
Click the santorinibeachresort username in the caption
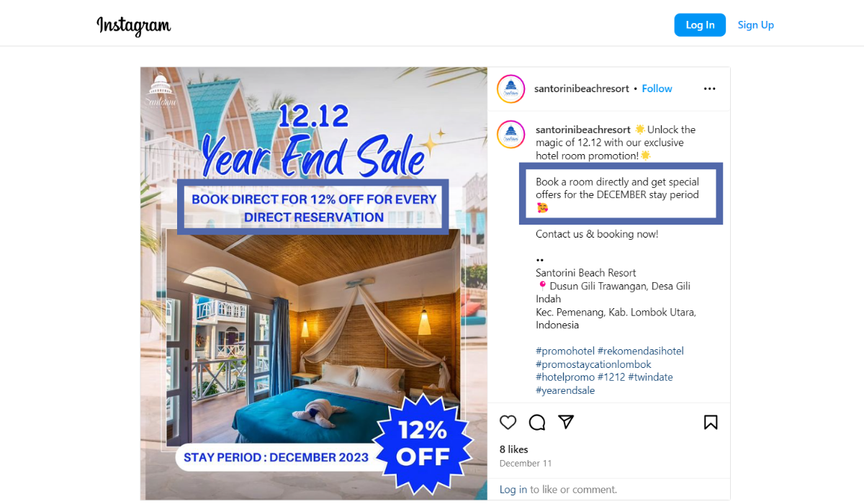point(583,130)
